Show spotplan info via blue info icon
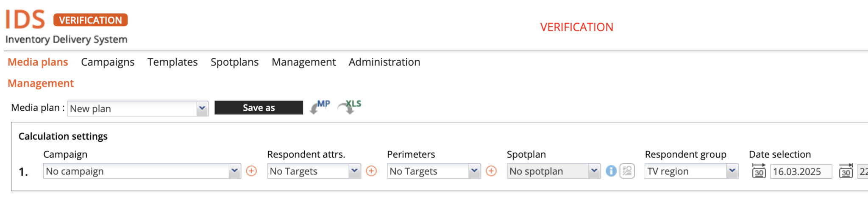 click(x=611, y=171)
